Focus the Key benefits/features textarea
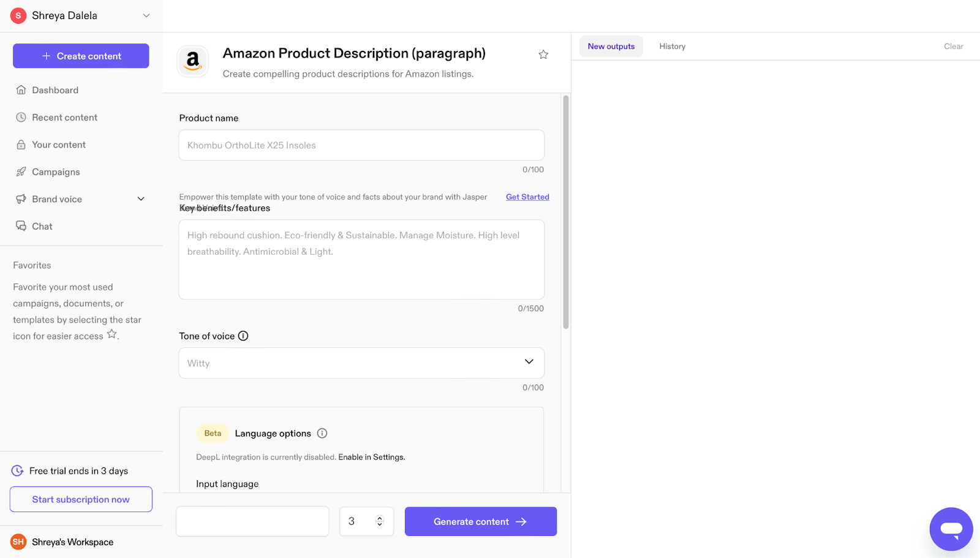Image resolution: width=980 pixels, height=558 pixels. (361, 260)
